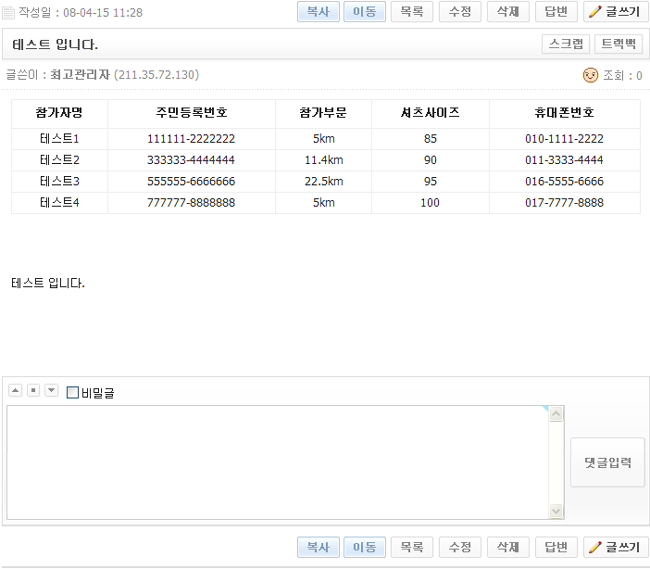Click author name 최고관리자

click(x=80, y=75)
